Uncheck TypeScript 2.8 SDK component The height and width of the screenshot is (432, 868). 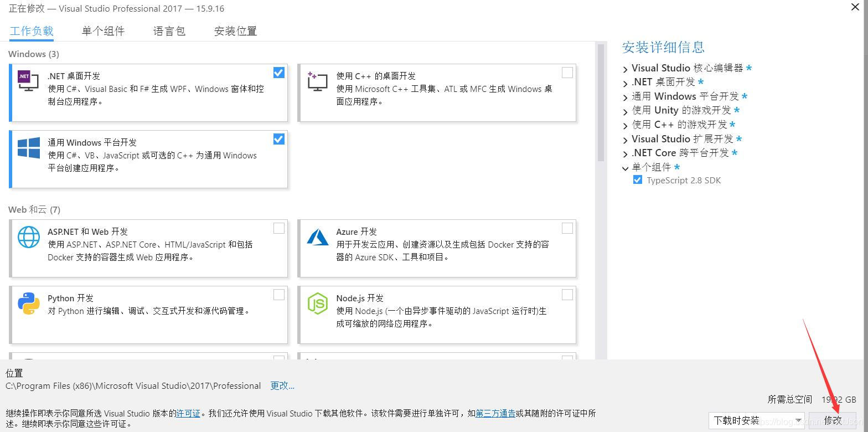638,180
